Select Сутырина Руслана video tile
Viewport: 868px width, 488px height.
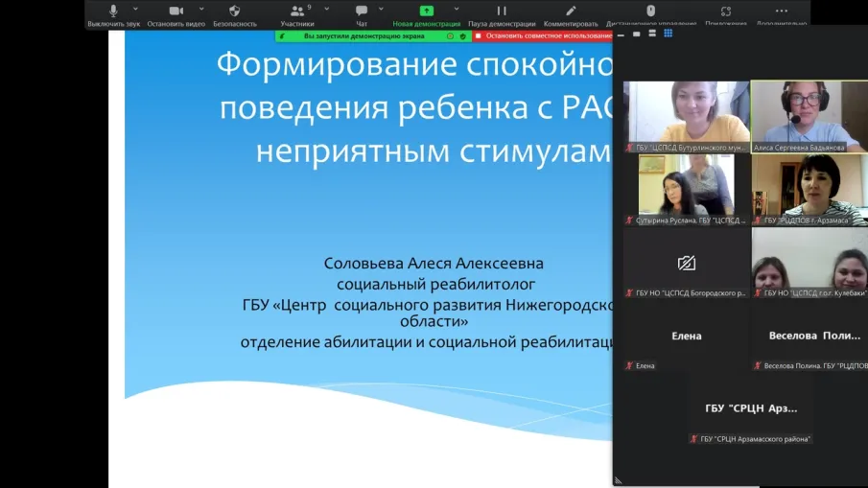(687, 190)
